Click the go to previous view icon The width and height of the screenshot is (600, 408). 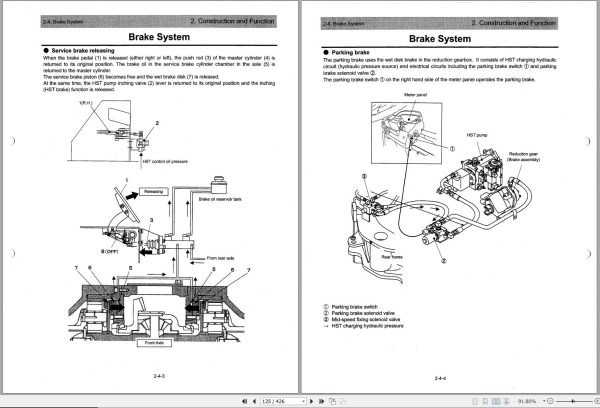click(x=332, y=401)
